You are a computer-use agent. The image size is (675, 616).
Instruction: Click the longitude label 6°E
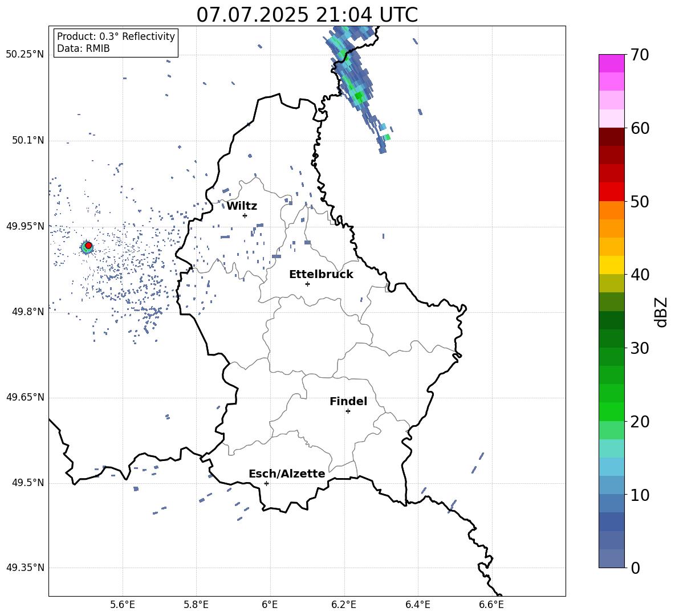(270, 605)
